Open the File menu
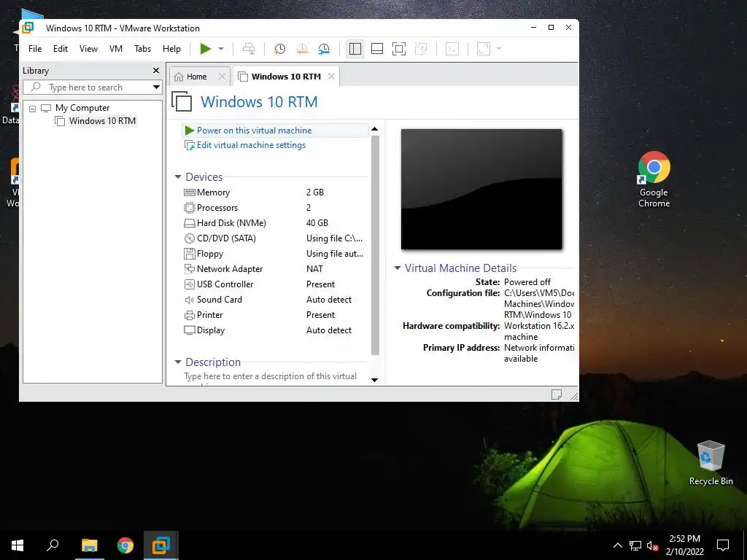This screenshot has width=747, height=560. coord(35,49)
